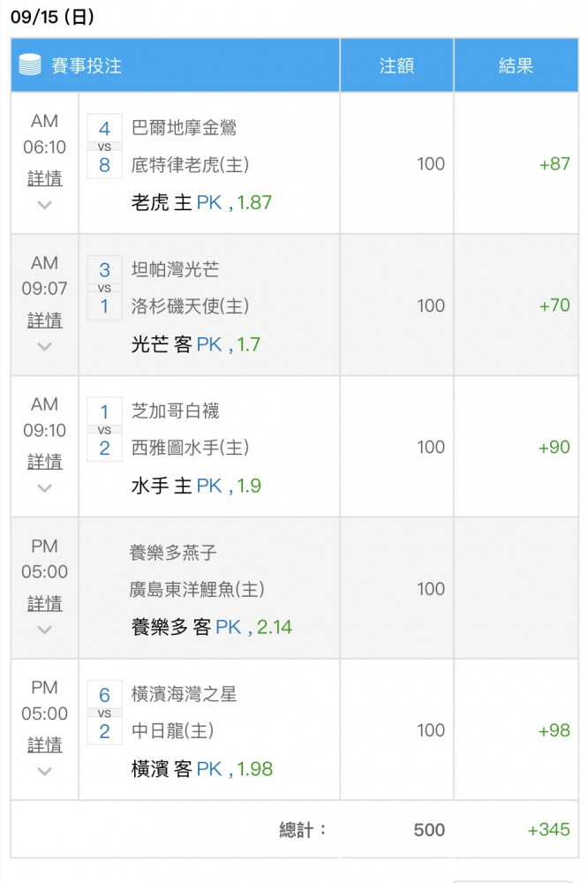Expand chevron under 06:10 game details
Viewport: 588px width, 883px height.
coord(44,205)
